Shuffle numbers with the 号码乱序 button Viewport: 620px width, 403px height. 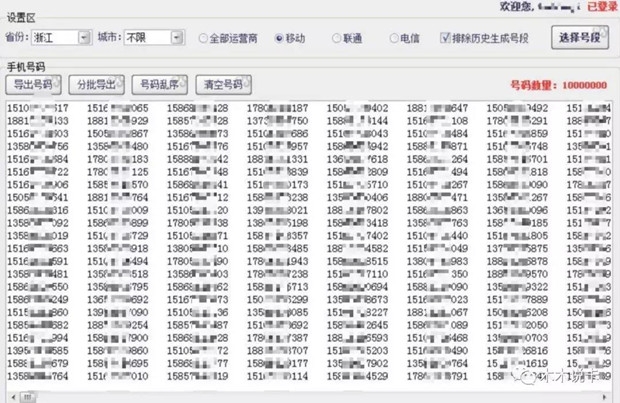tap(159, 84)
